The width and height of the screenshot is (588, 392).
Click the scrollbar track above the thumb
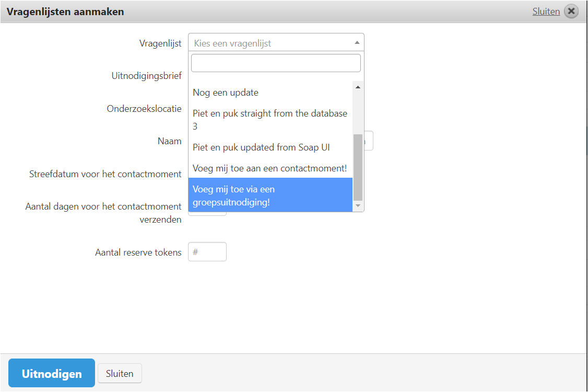click(x=358, y=112)
